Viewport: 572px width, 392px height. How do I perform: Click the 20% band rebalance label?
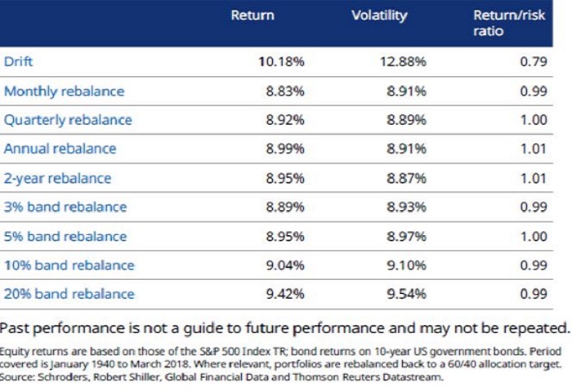[69, 294]
